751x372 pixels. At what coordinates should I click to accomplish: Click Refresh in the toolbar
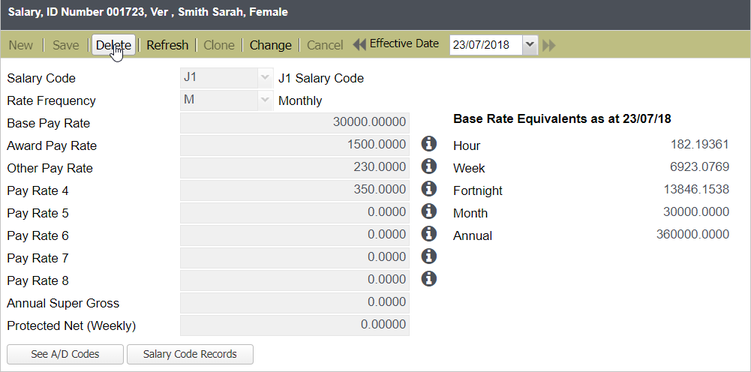167,45
